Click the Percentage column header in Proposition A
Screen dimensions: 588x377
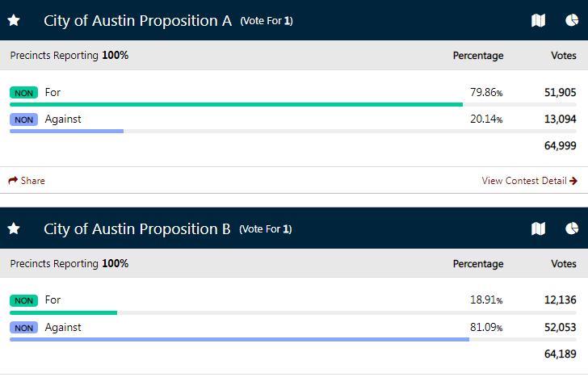[478, 56]
